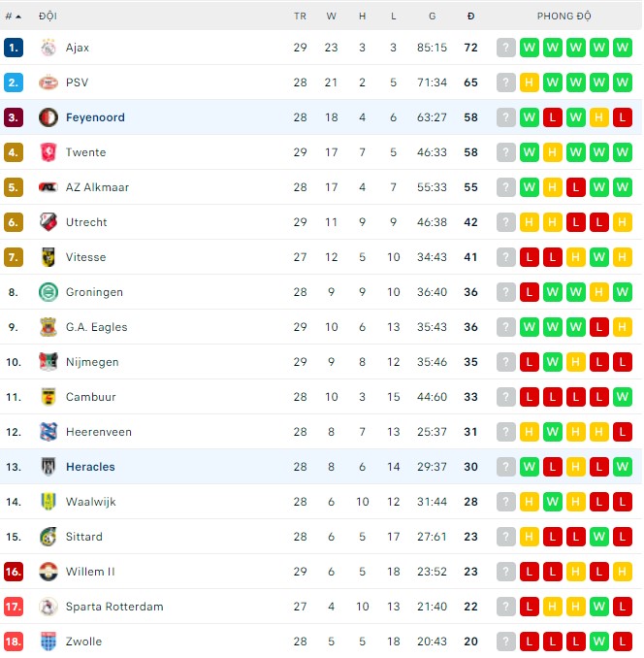The image size is (644, 658).
Task: Click the AZ Alkmaar logo icon
Action: [48, 187]
